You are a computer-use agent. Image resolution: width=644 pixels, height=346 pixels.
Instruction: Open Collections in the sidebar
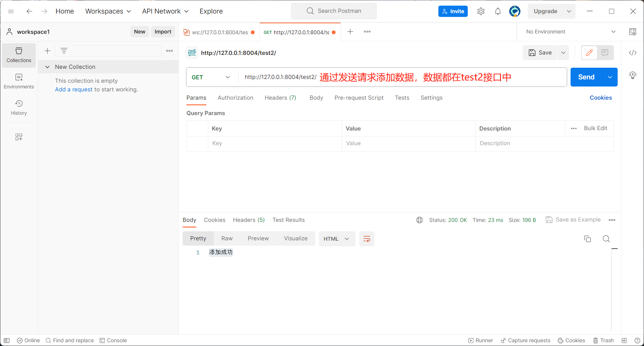click(19, 55)
